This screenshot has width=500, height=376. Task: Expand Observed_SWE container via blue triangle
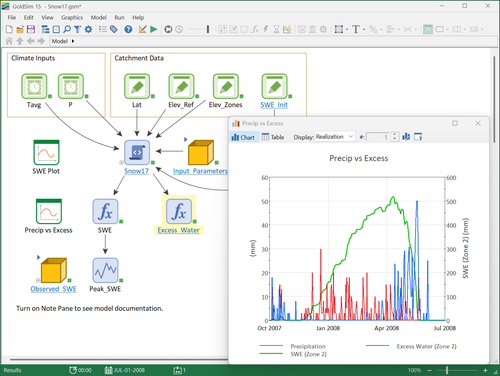click(x=38, y=257)
